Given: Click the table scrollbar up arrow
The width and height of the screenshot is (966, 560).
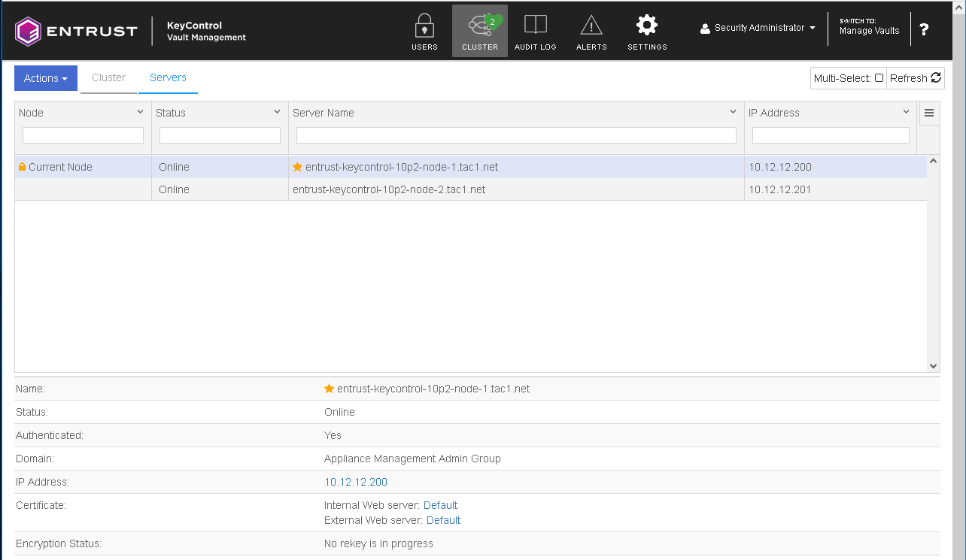Looking at the screenshot, I should pos(934,161).
